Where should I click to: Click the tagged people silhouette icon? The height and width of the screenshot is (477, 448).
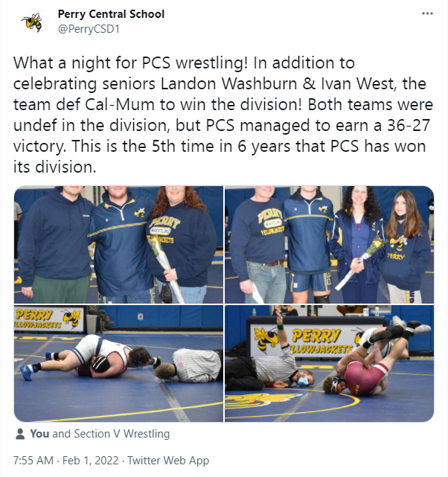coord(20,434)
